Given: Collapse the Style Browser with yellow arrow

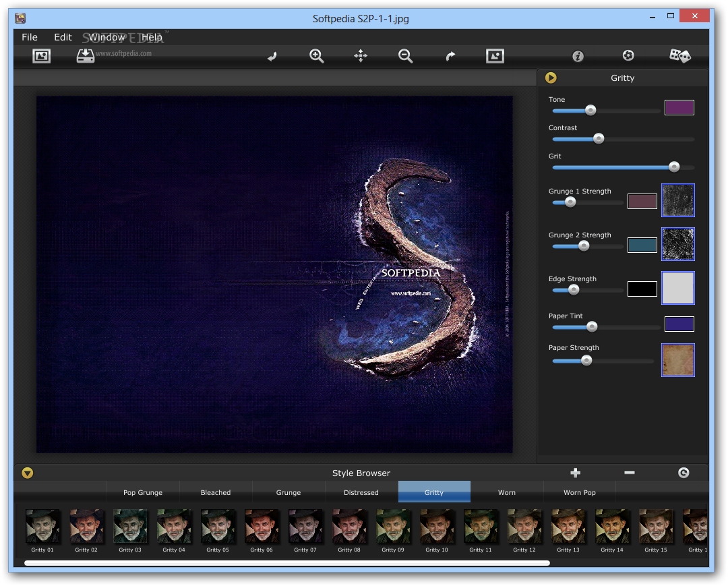Looking at the screenshot, I should click(x=28, y=473).
